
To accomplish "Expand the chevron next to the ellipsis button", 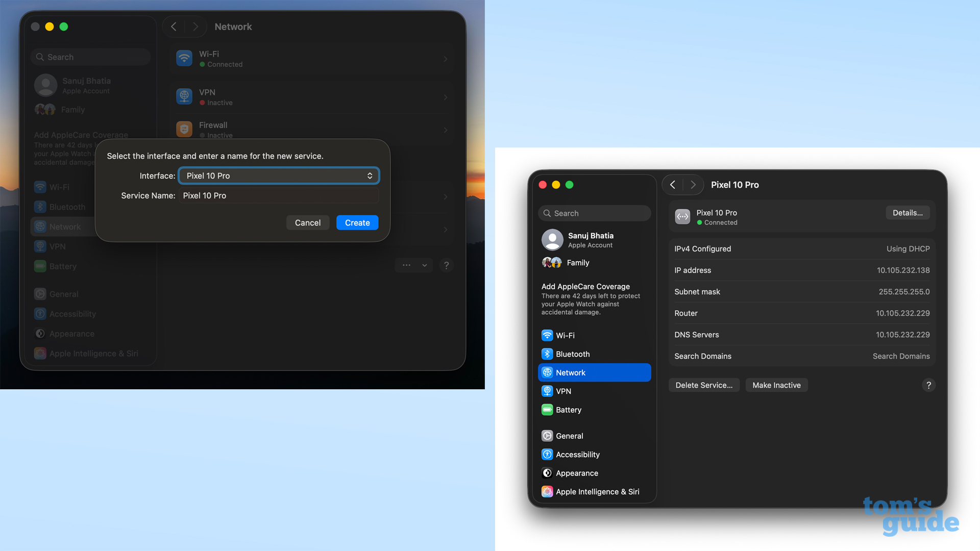I will click(425, 265).
